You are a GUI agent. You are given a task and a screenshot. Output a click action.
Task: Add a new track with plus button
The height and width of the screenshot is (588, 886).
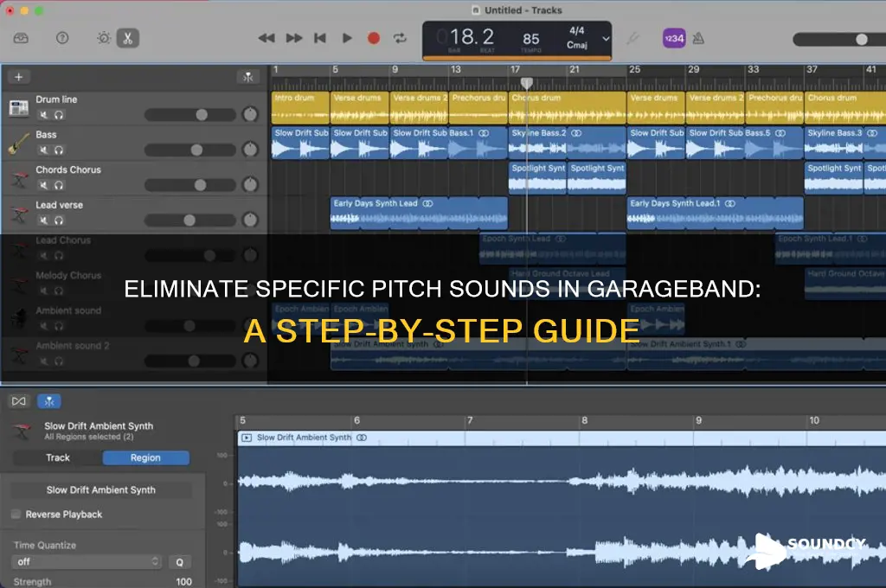(x=19, y=77)
